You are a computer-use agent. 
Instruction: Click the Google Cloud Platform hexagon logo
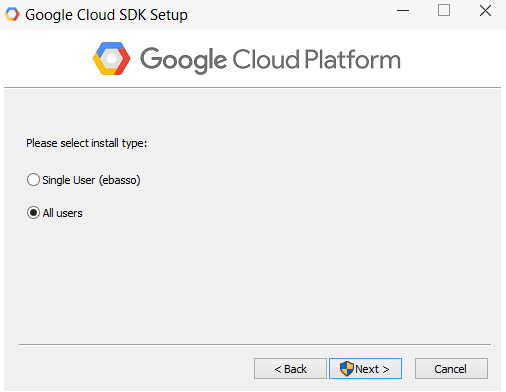coord(111,59)
